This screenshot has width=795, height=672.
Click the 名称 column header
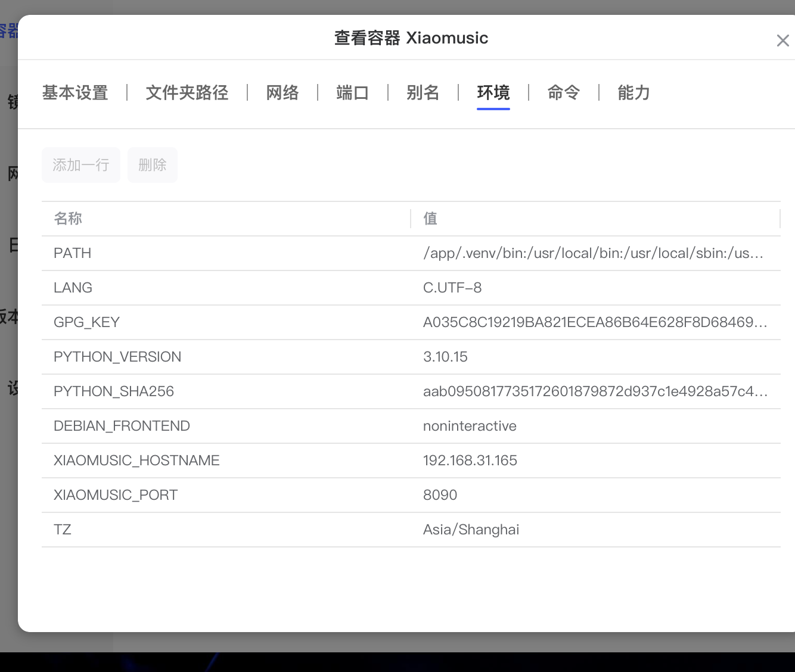68,219
